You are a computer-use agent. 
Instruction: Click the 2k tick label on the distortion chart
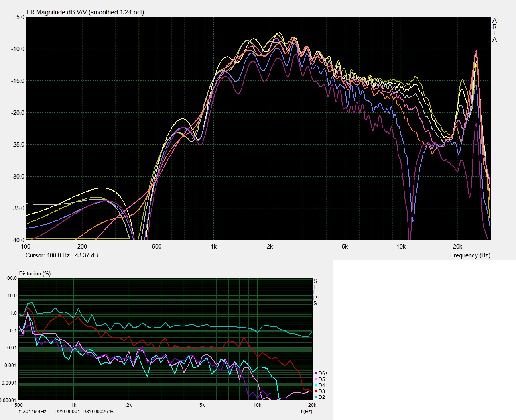(x=129, y=405)
